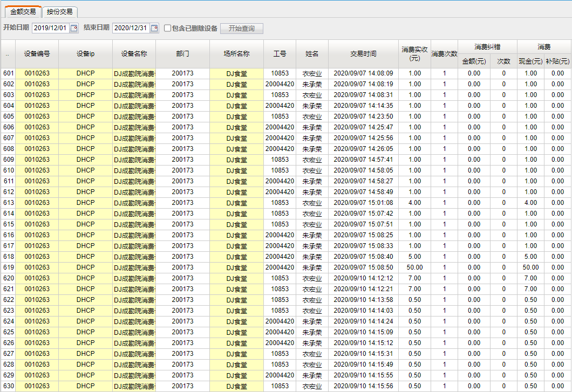This screenshot has height=392, width=572.
Task: Select row number 619 with the 50.00 transaction
Action: 8,267
